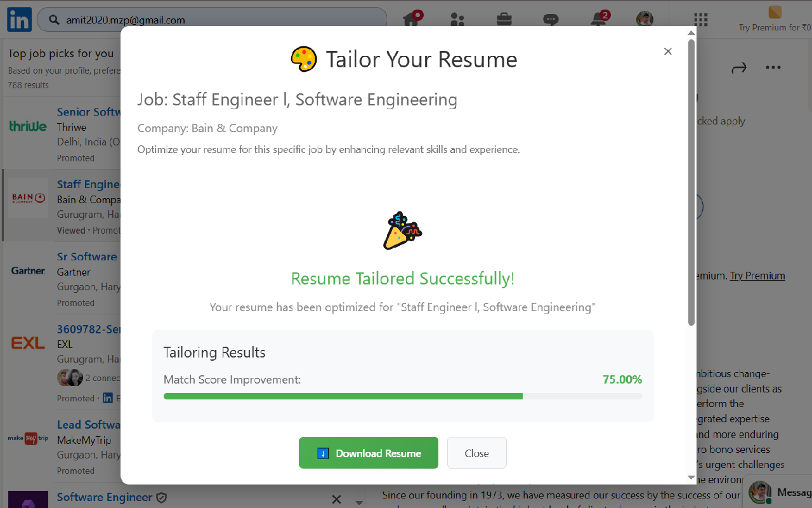Screen dimensions: 812x508
Task: Open your profile photo menu
Action: pyautogui.click(x=644, y=20)
